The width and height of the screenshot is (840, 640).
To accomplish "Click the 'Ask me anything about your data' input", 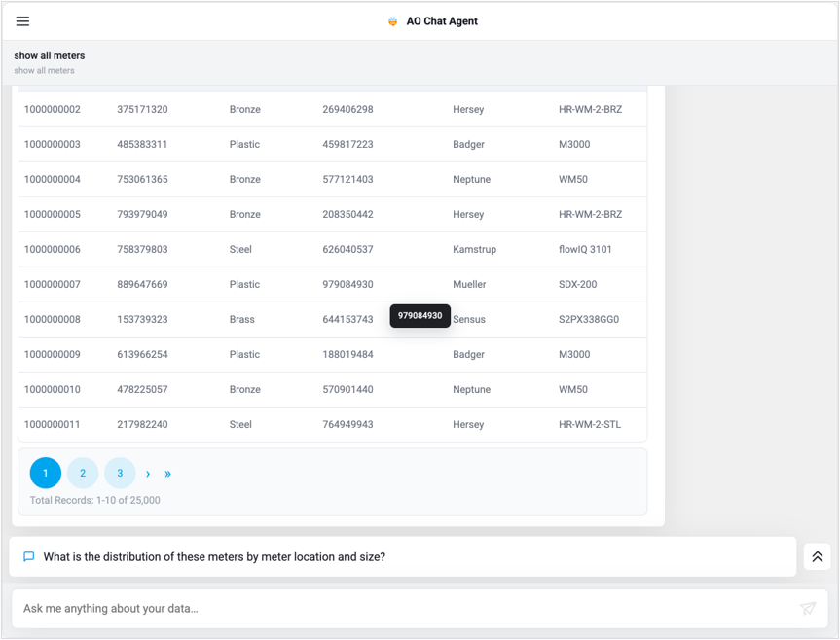I will pos(420,609).
